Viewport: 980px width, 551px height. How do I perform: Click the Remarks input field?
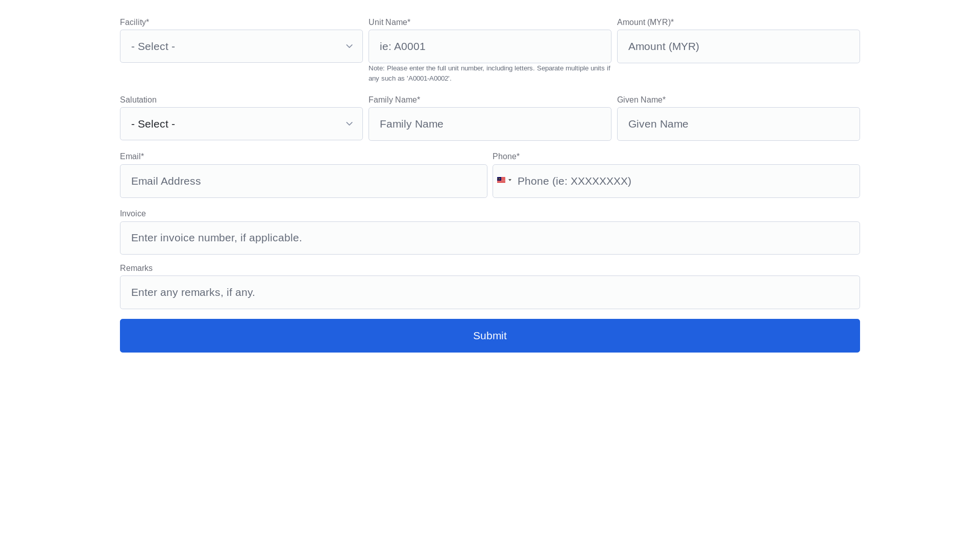pyautogui.click(x=489, y=292)
